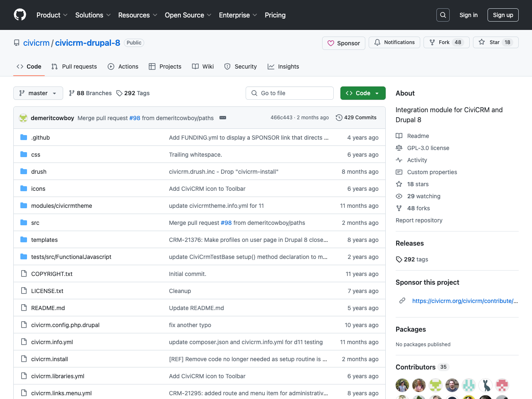Viewport: 532px width, 399px height.
Task: Click the GPL-3.0 license scale icon
Action: (399, 148)
